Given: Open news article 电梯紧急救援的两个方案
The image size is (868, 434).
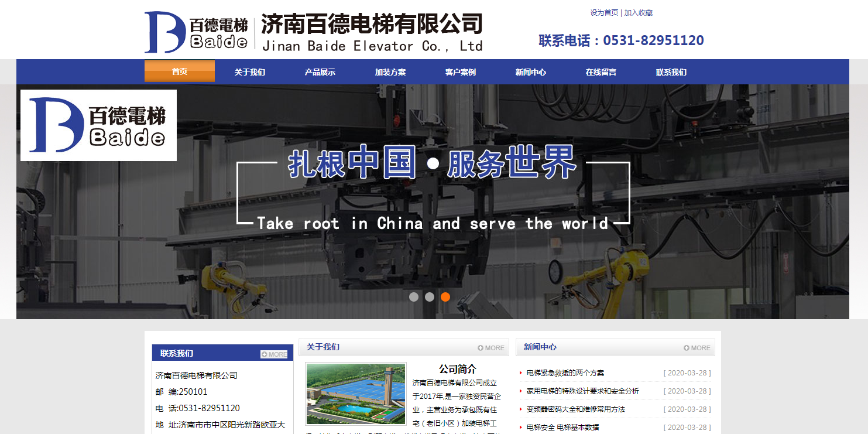Looking at the screenshot, I should coord(565,373).
